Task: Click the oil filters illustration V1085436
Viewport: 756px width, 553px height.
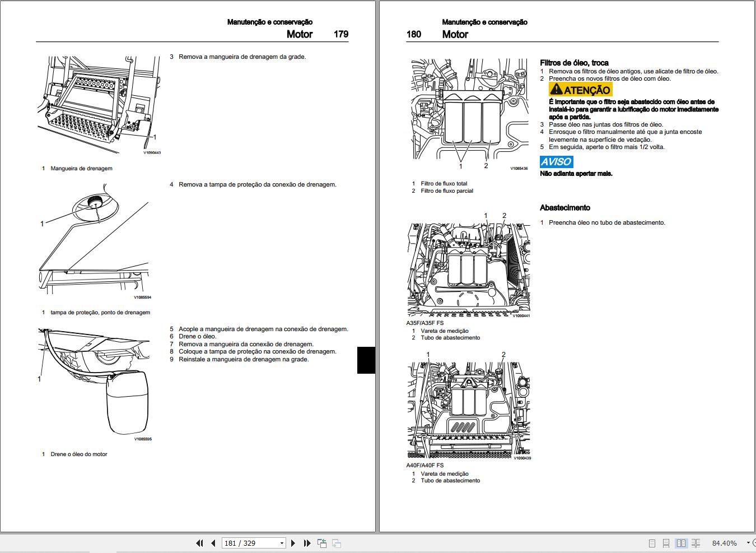Action: point(469,114)
